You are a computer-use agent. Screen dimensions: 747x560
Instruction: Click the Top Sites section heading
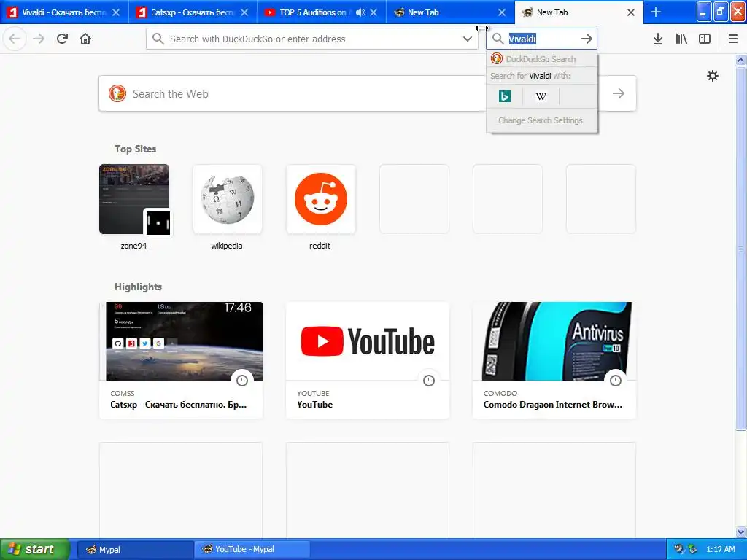(x=135, y=149)
